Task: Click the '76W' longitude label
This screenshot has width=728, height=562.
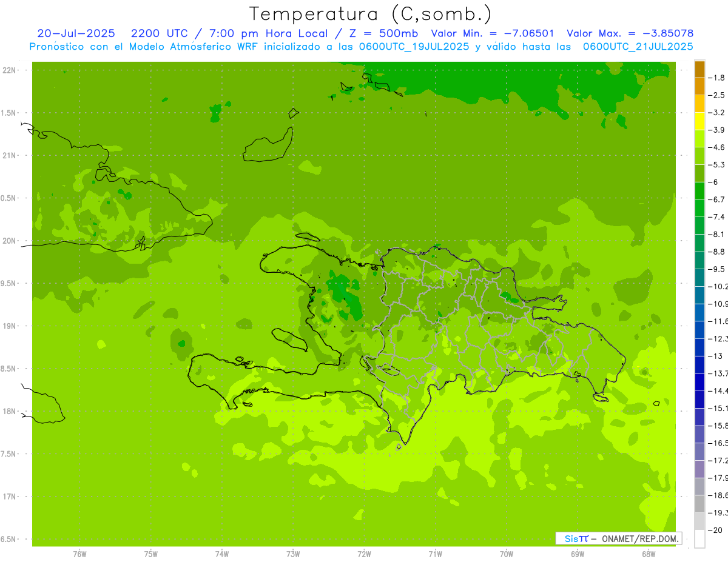Action: (79, 554)
